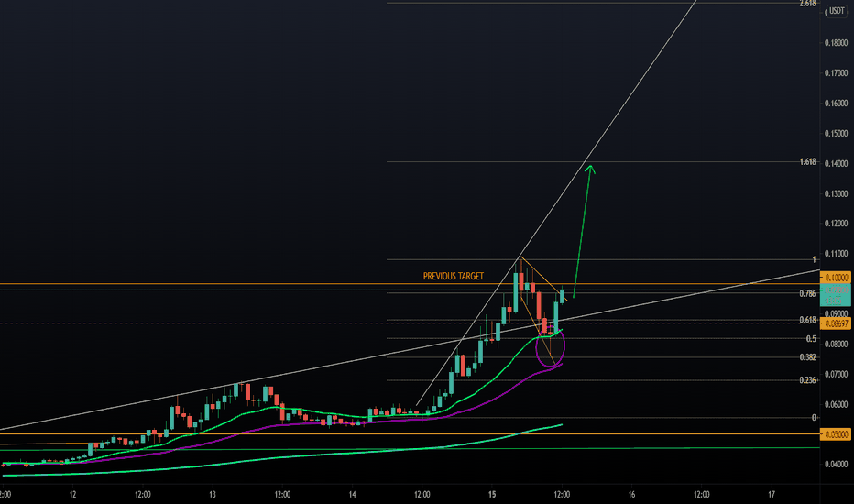Click the orange 0.05000 price label
The height and width of the screenshot is (504, 854).
pyautogui.click(x=835, y=434)
